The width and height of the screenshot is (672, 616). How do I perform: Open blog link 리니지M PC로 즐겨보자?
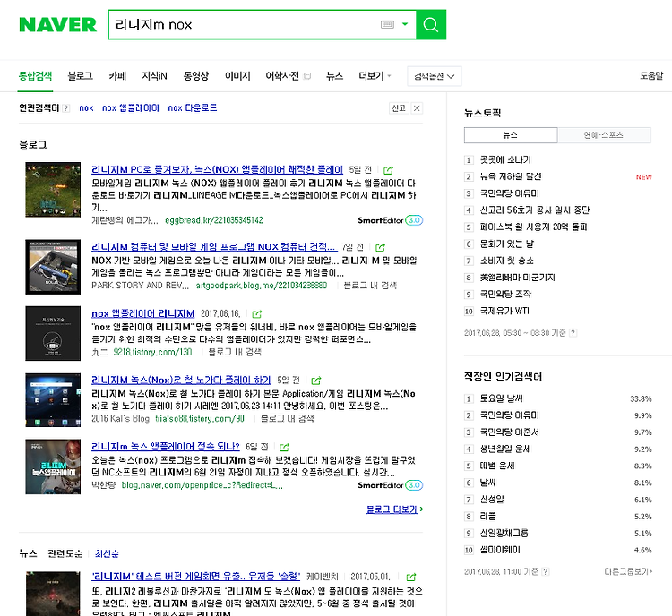coord(218,169)
